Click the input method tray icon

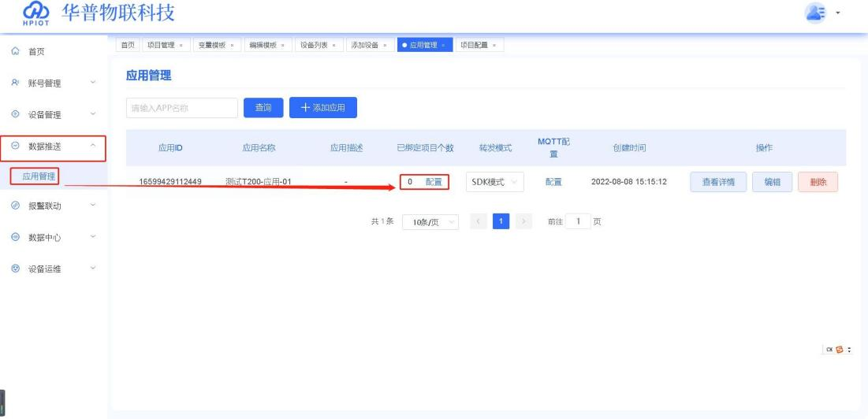click(x=840, y=350)
